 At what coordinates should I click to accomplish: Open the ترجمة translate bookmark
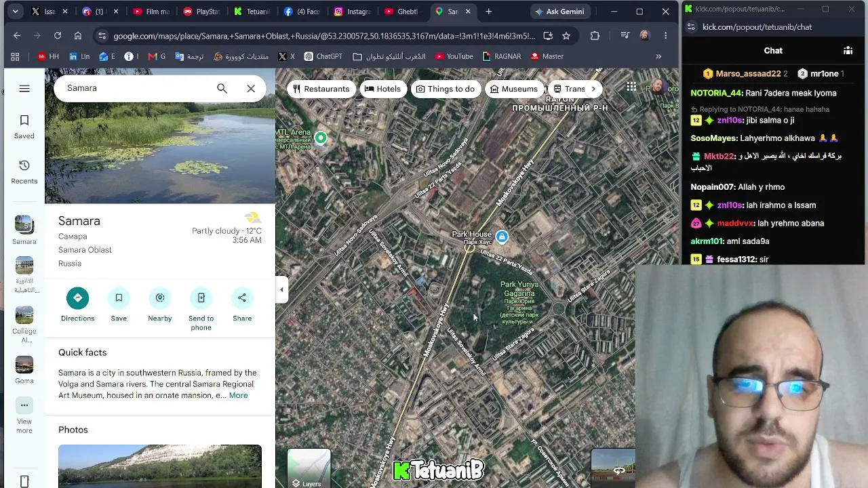tap(188, 56)
